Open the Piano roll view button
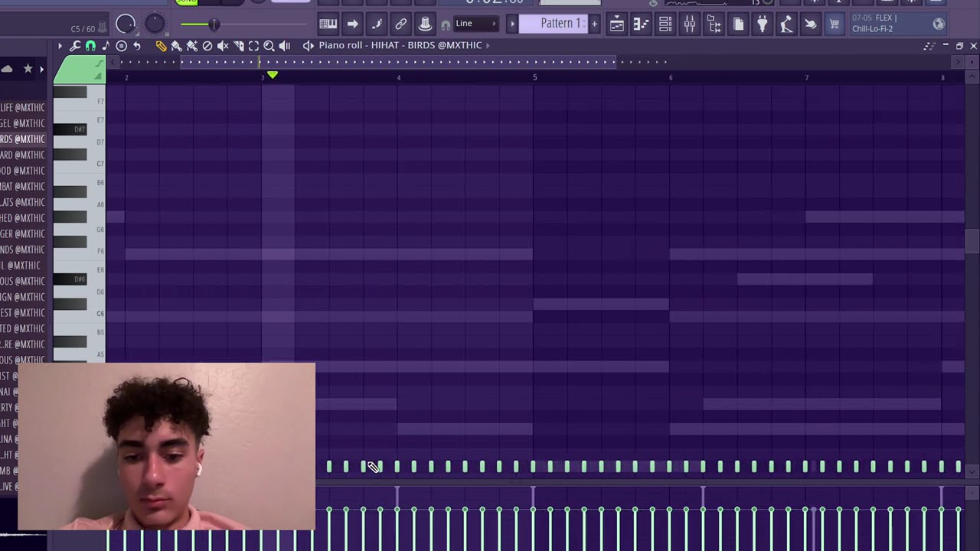Image resolution: width=980 pixels, height=551 pixels. point(641,24)
